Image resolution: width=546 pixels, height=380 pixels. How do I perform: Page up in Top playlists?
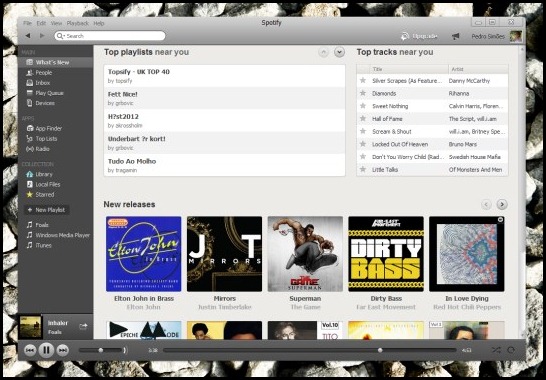[x=323, y=52]
